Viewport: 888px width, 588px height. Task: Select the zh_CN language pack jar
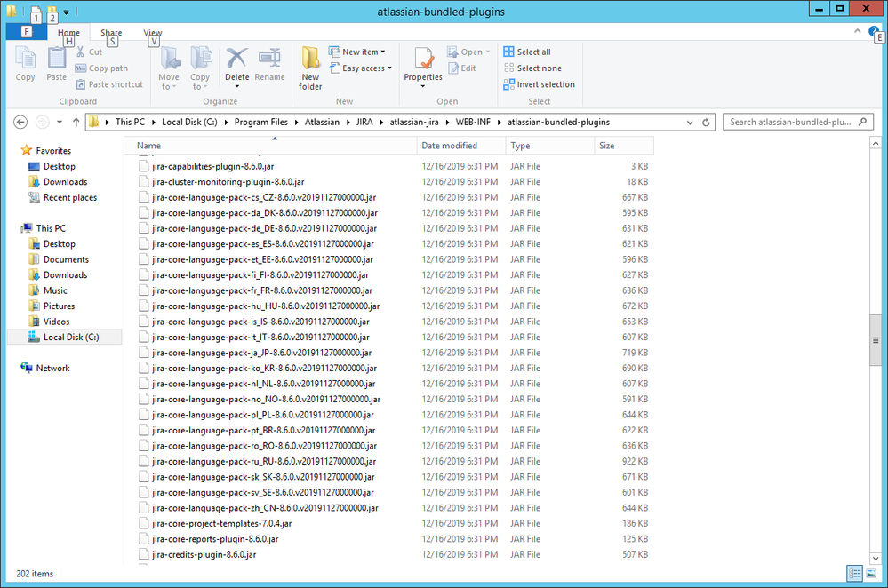pyautogui.click(x=265, y=508)
